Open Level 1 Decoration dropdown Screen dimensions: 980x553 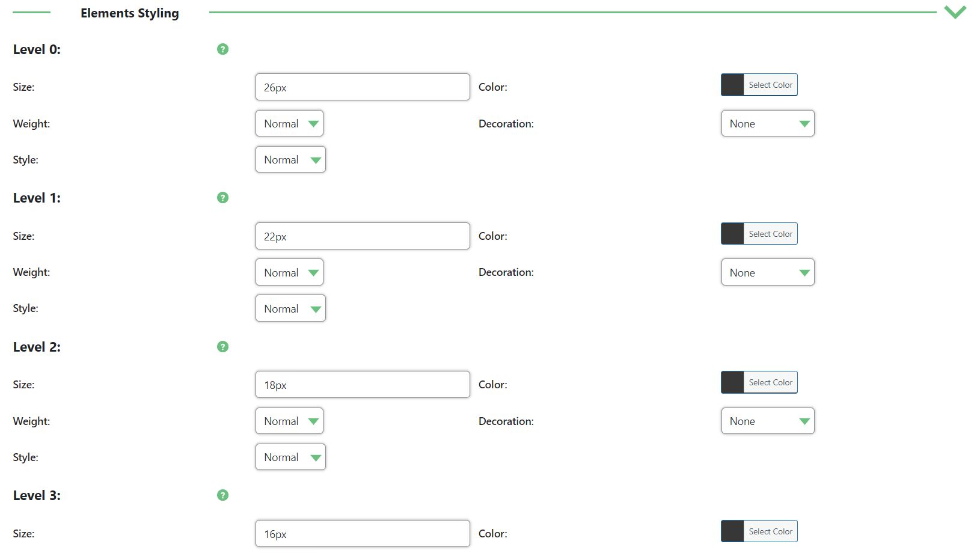pyautogui.click(x=768, y=272)
